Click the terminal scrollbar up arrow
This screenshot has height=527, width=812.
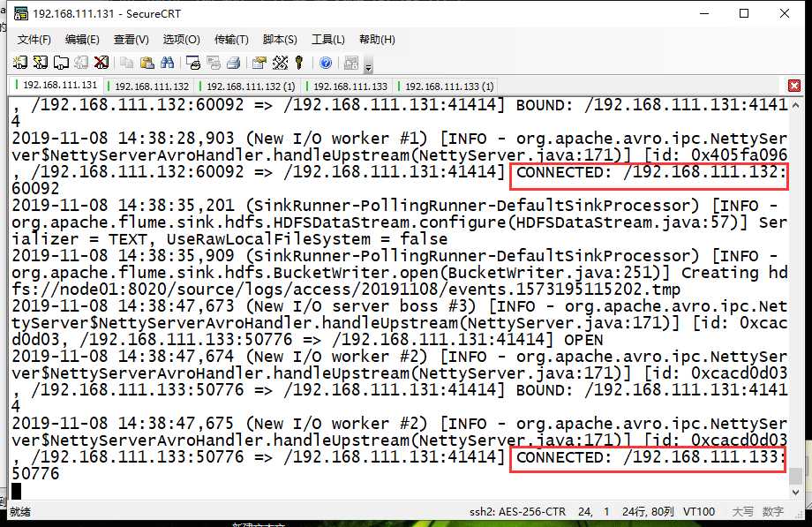pos(796,105)
